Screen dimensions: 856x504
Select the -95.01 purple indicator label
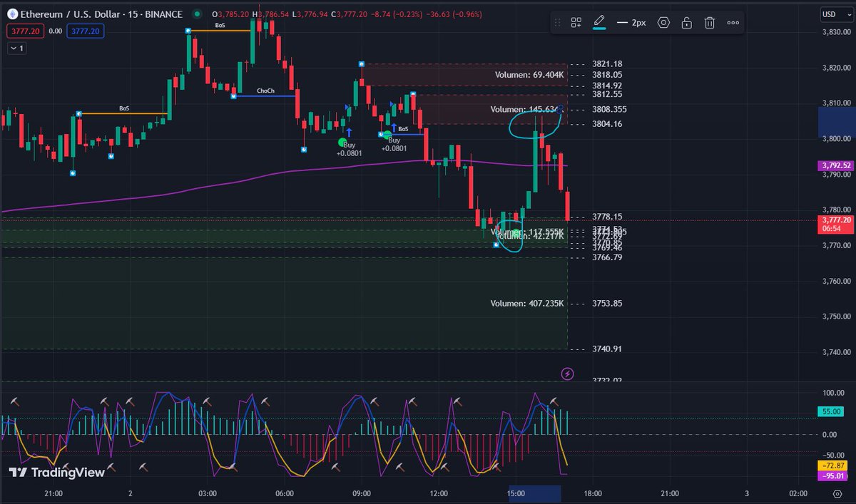833,475
